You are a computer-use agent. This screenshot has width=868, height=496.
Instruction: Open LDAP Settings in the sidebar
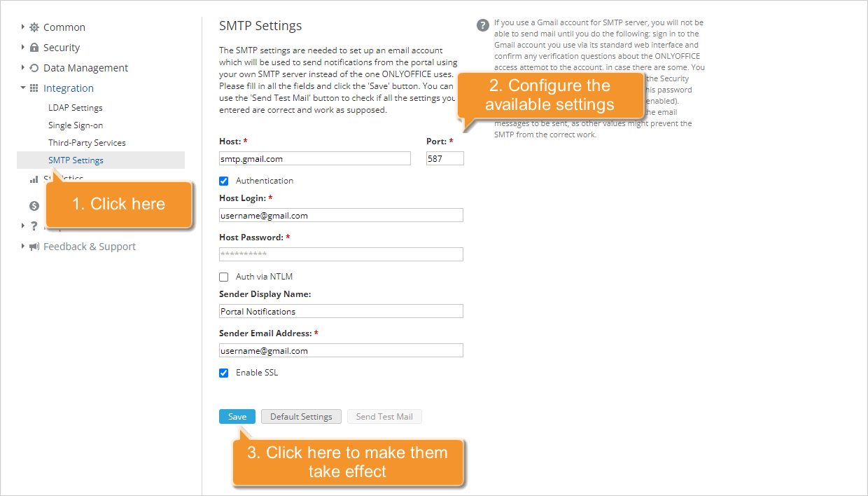(76, 108)
